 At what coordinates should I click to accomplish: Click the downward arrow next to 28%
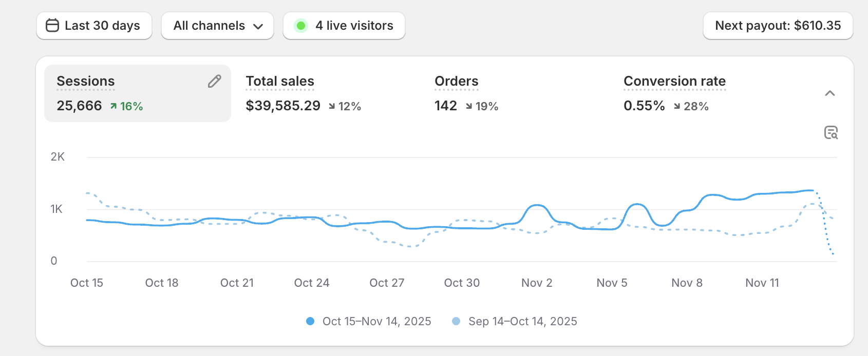coord(678,107)
